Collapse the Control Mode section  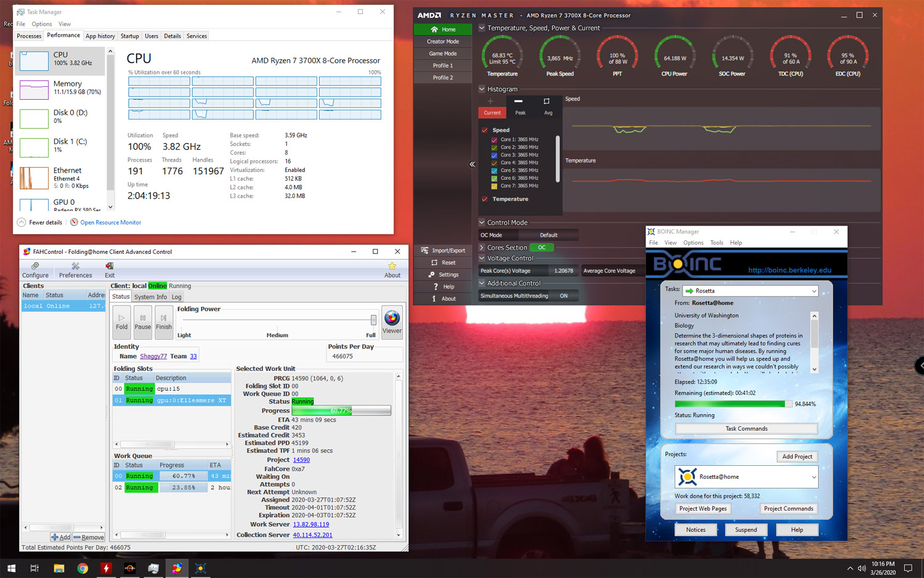pyautogui.click(x=482, y=222)
